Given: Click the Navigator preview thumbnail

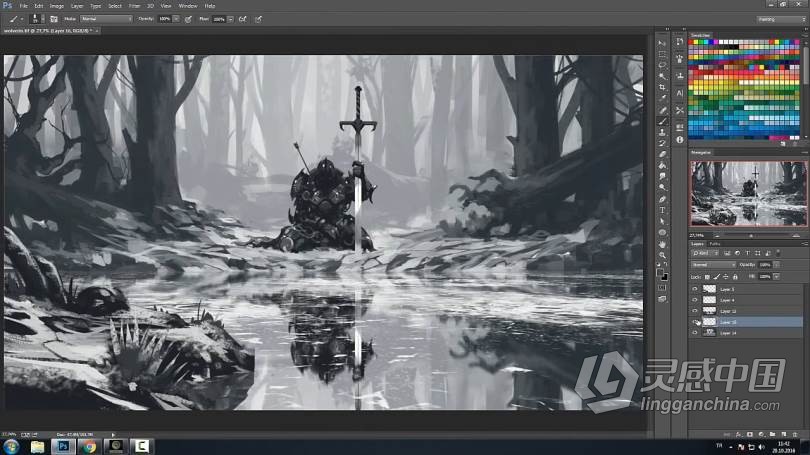Looking at the screenshot, I should (749, 193).
